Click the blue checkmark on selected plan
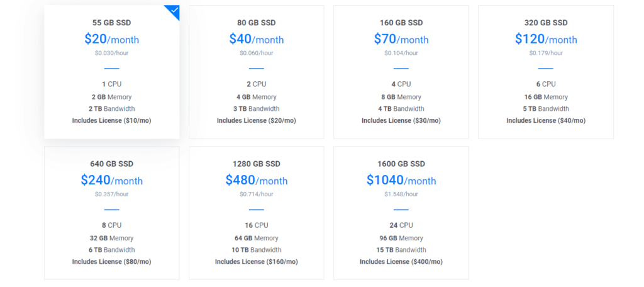 [175, 10]
